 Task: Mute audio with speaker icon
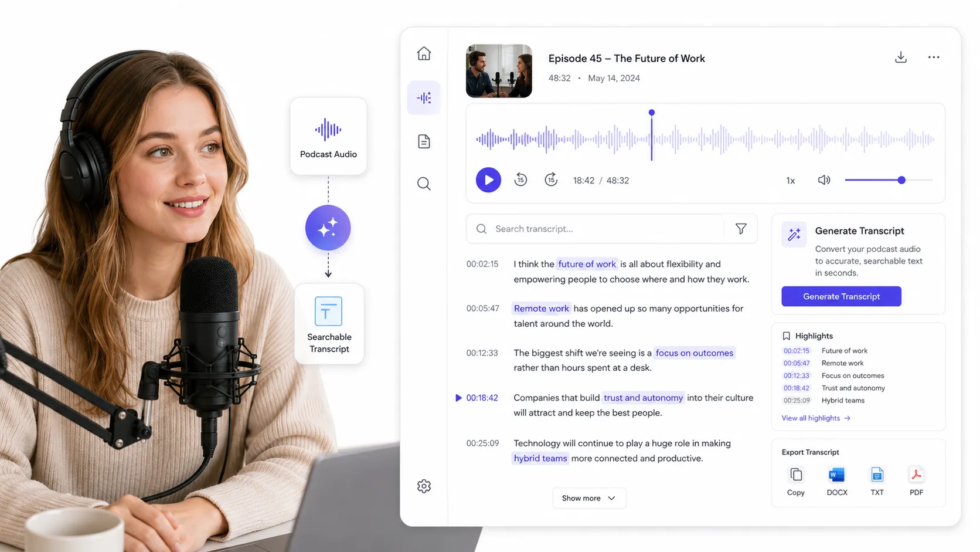point(824,180)
